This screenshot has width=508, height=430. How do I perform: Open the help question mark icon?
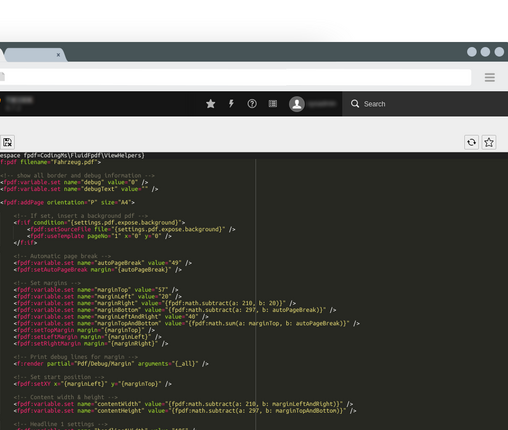252,104
